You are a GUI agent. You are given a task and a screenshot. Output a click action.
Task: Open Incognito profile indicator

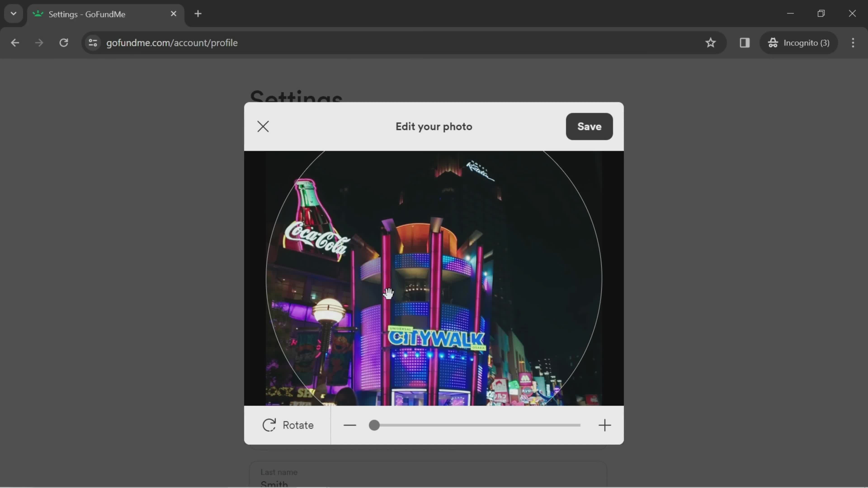[799, 43]
